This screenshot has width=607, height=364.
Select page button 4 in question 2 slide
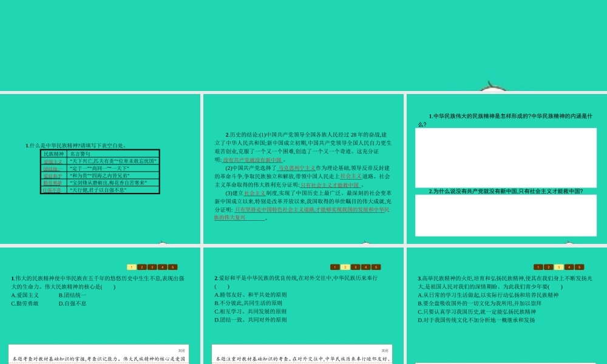366,267
